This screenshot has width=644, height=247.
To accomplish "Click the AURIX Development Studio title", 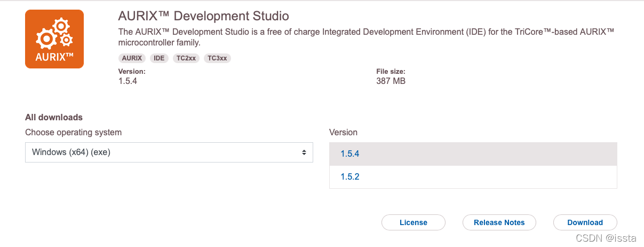I will click(203, 16).
